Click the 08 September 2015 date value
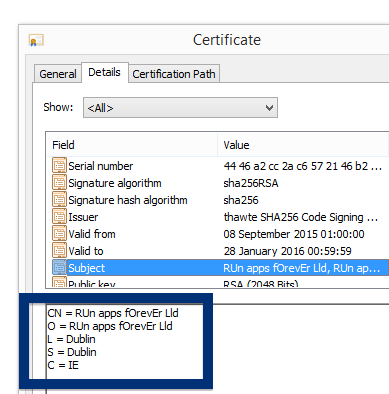The height and width of the screenshot is (394, 389). click(x=294, y=234)
